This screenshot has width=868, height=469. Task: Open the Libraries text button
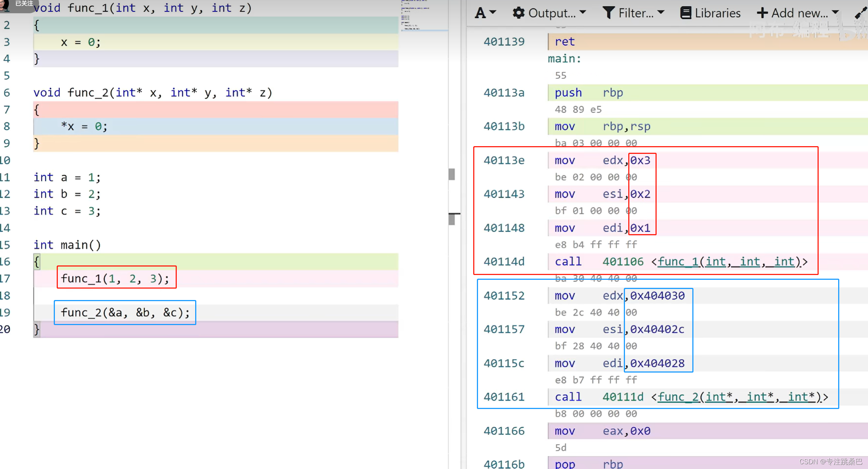(717, 13)
